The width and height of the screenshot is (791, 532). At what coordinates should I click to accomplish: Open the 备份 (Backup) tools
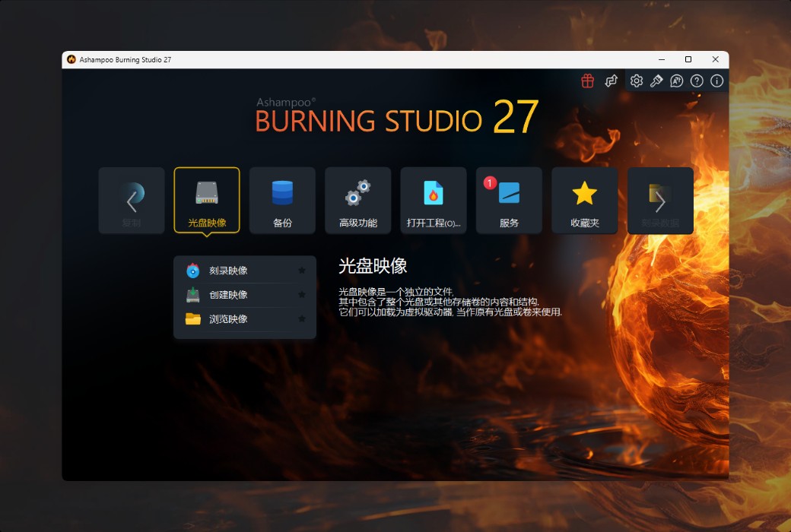pyautogui.click(x=282, y=200)
